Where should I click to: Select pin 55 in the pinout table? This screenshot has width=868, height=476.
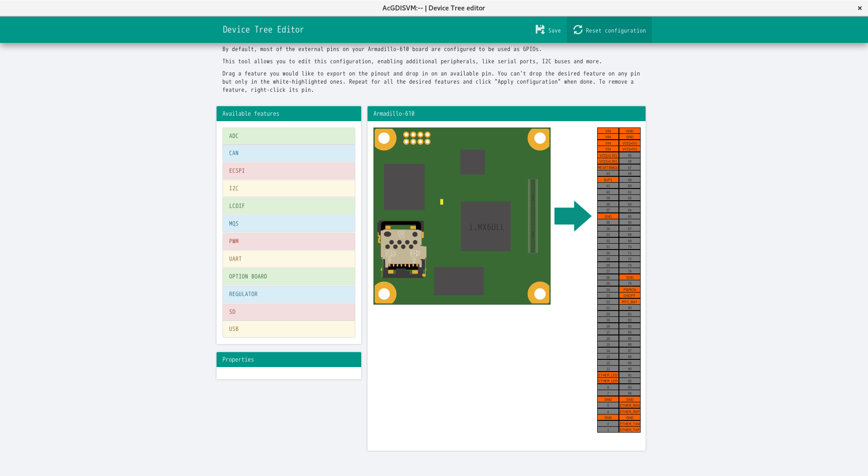(x=629, y=156)
